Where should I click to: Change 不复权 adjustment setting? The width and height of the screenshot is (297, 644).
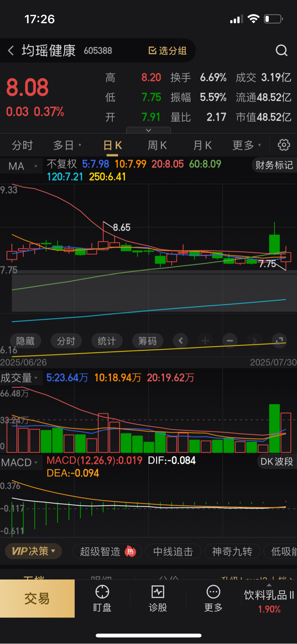pyautogui.click(x=62, y=164)
